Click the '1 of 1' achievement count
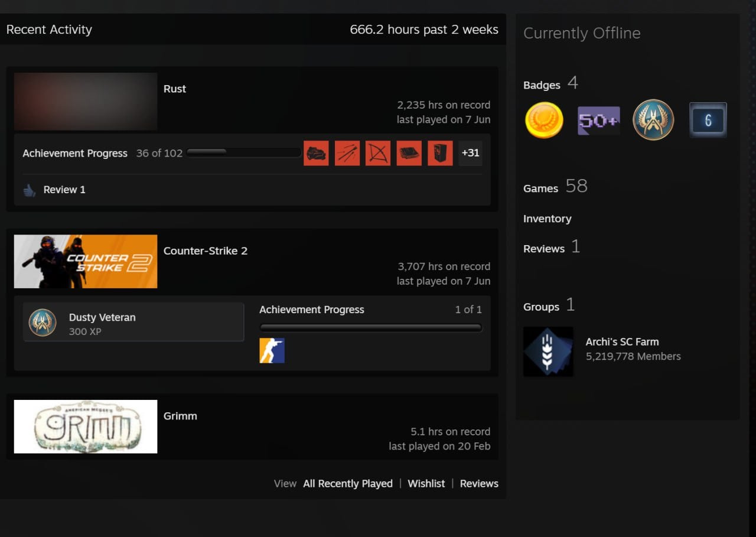756x537 pixels. point(468,310)
